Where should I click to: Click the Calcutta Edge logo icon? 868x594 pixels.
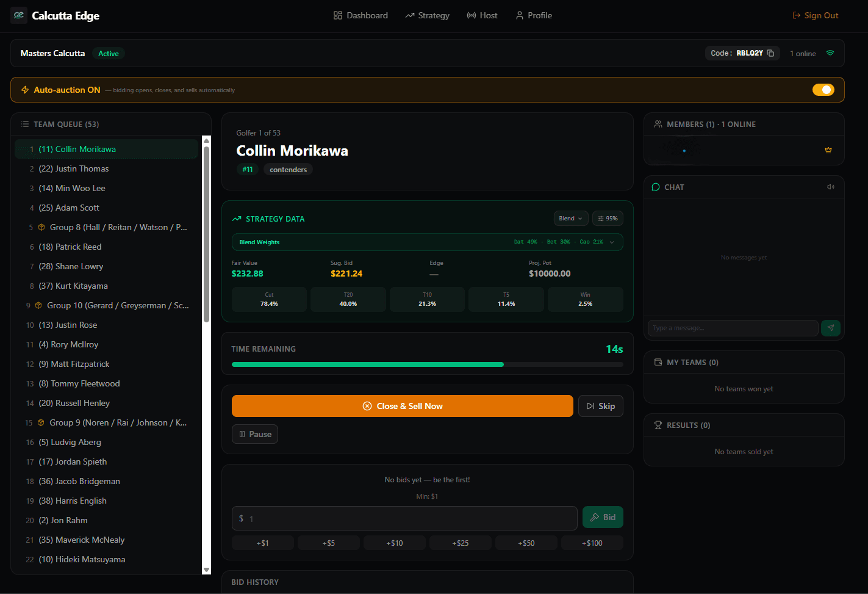point(18,15)
